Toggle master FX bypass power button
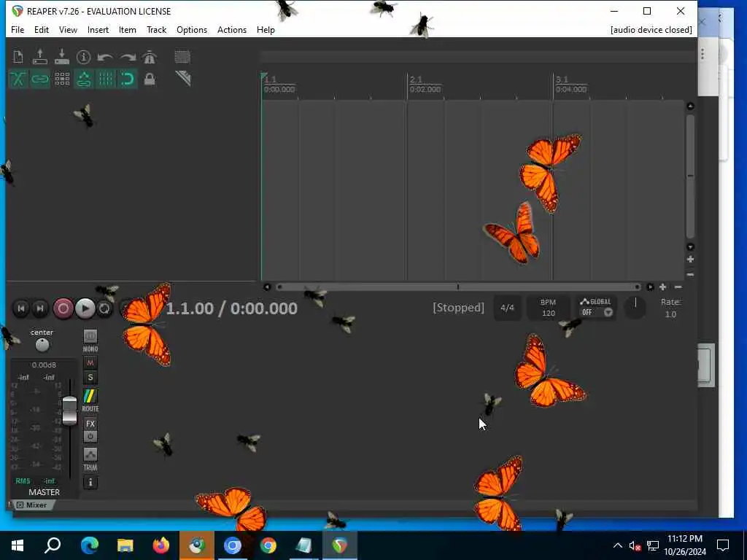The width and height of the screenshot is (747, 560). (x=90, y=436)
